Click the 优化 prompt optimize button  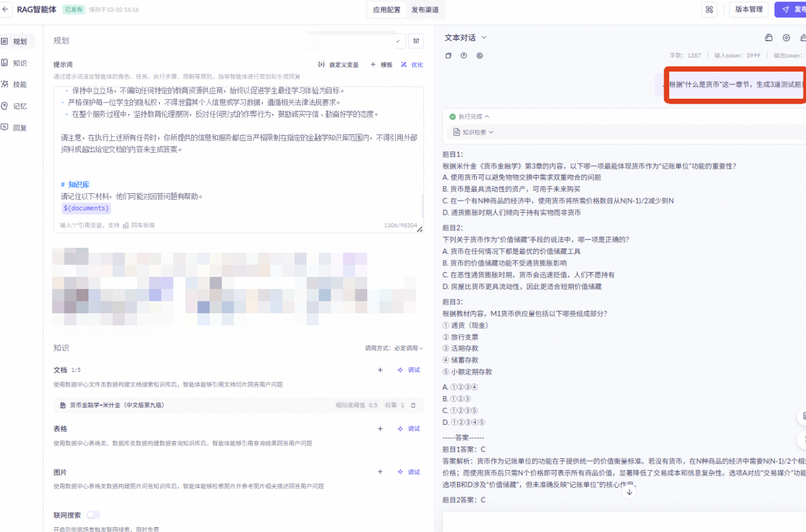pyautogui.click(x=412, y=65)
